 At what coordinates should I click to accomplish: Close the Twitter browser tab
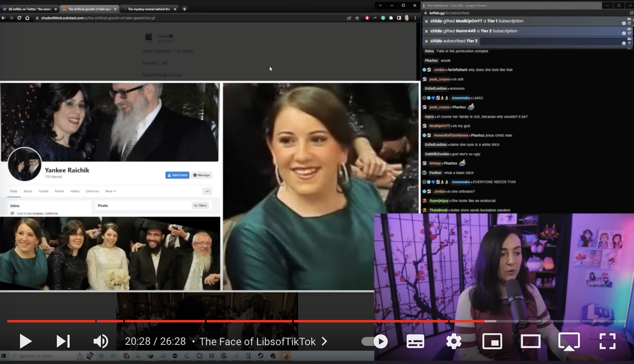56,9
